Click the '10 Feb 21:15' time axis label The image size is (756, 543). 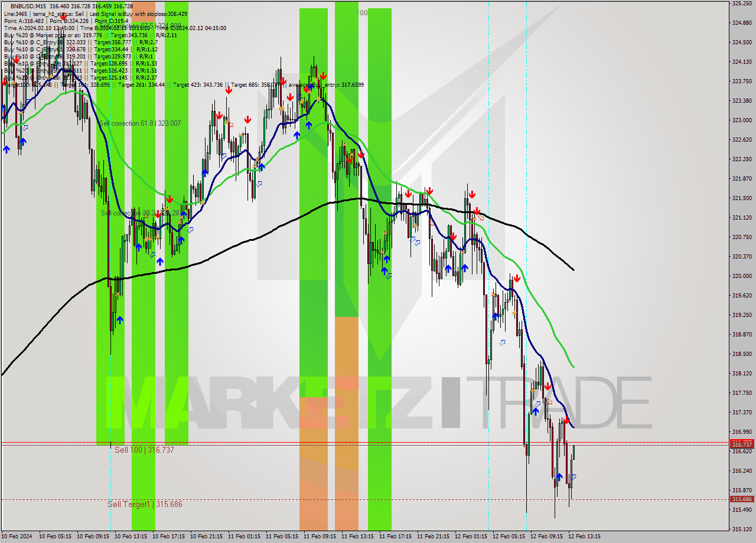click(206, 537)
